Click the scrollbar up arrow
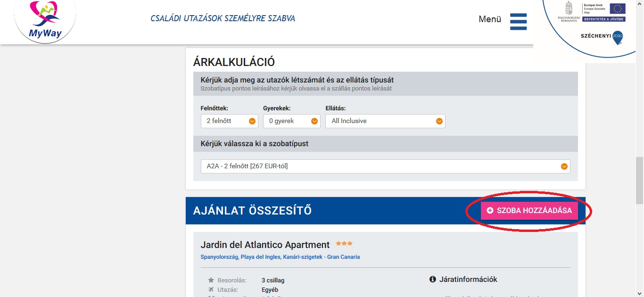Image resolution: width=644 pixels, height=297 pixels. [640, 3]
